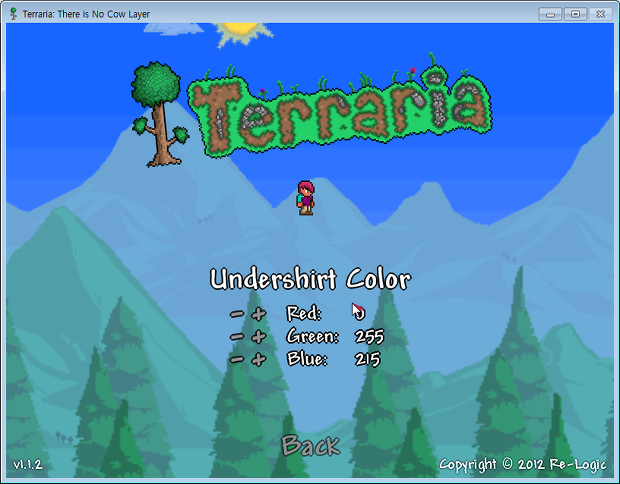This screenshot has width=620, height=484.
Task: Maximize the Terraria window
Action: [575, 14]
